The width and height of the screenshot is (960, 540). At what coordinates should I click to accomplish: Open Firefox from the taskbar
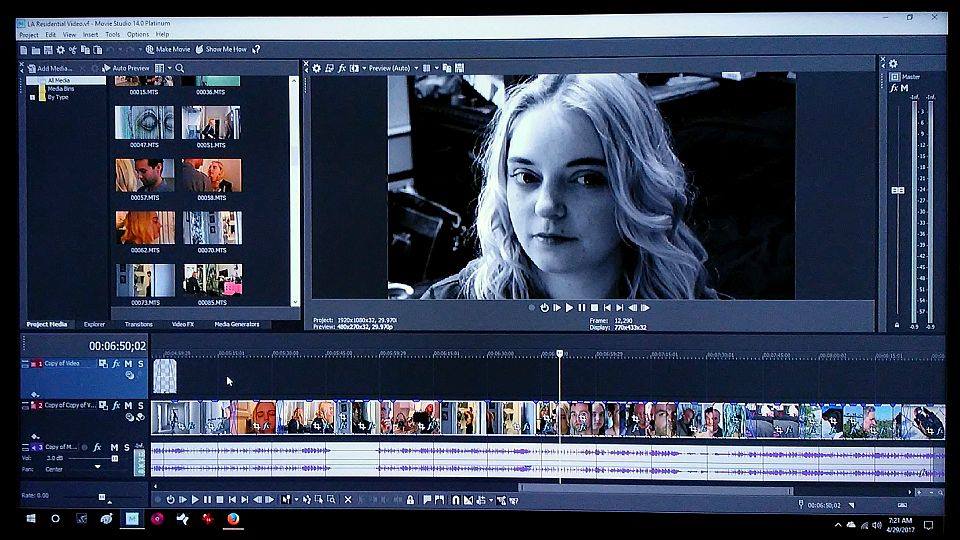coord(233,519)
